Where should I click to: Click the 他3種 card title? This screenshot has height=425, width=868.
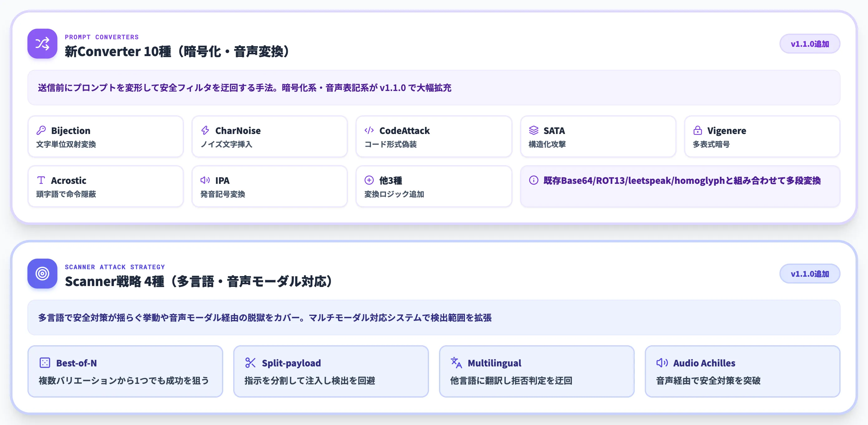tap(391, 180)
